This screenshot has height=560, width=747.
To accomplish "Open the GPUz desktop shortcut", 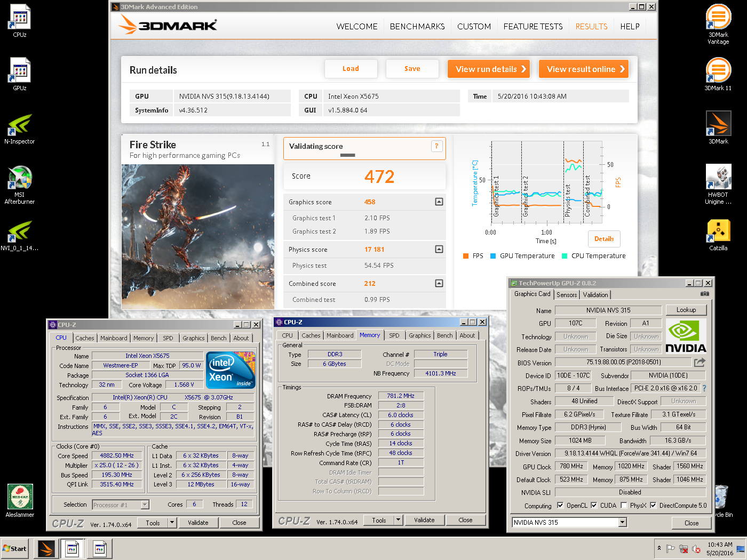I will click(20, 74).
